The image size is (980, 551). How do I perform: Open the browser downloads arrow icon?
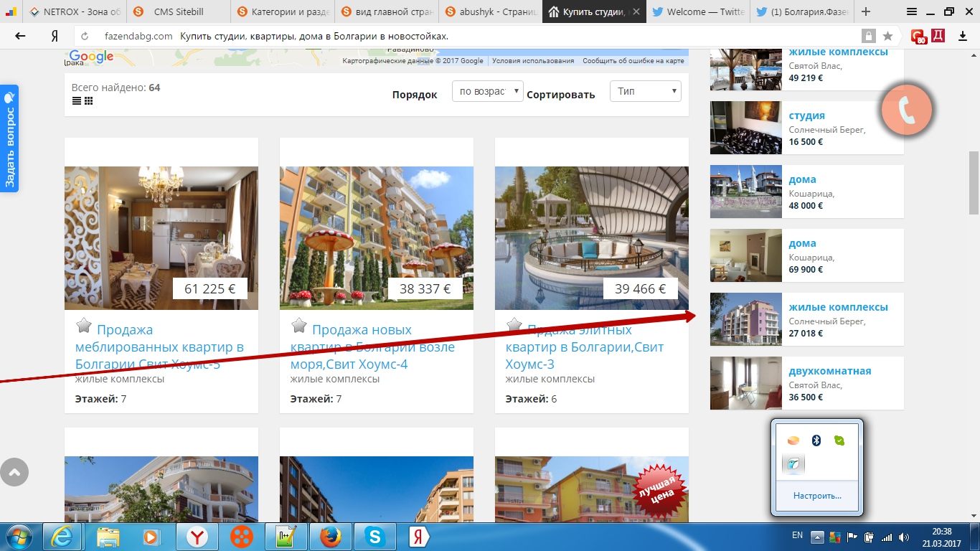click(x=963, y=36)
